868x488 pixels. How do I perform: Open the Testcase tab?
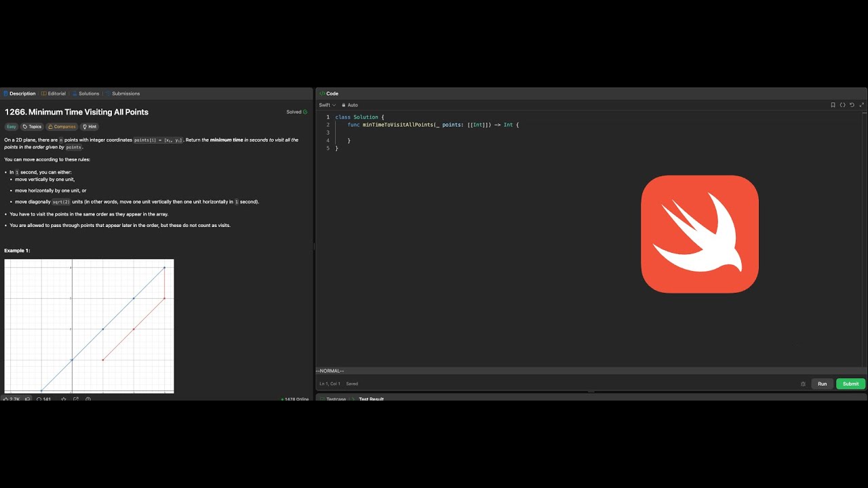coord(333,399)
